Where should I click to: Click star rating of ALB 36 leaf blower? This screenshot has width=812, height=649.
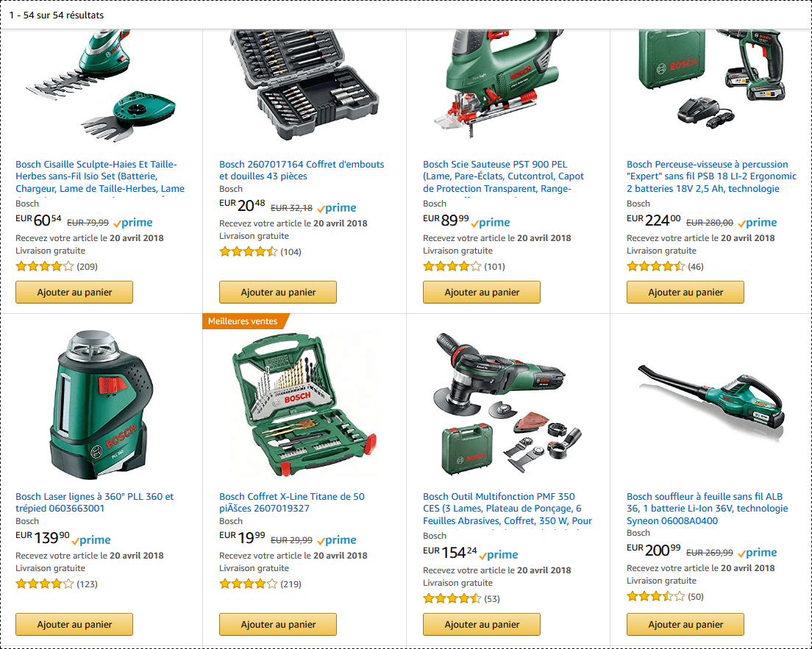(655, 597)
